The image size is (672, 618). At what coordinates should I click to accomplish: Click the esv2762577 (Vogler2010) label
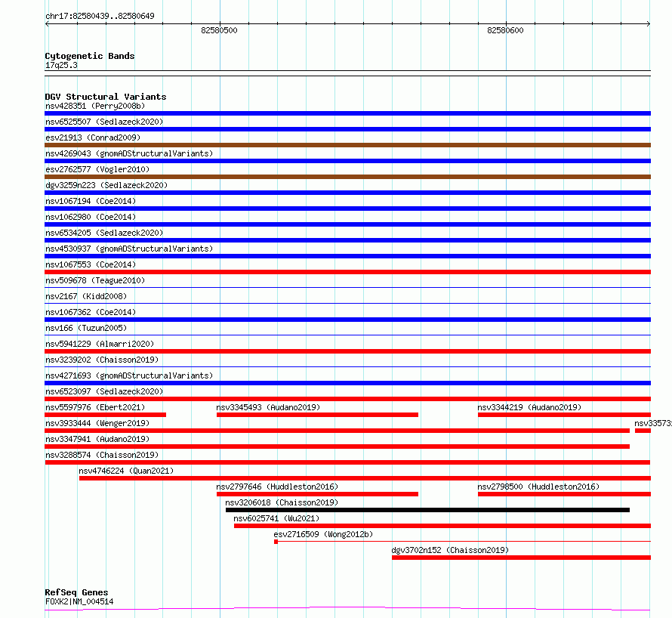coord(97,169)
